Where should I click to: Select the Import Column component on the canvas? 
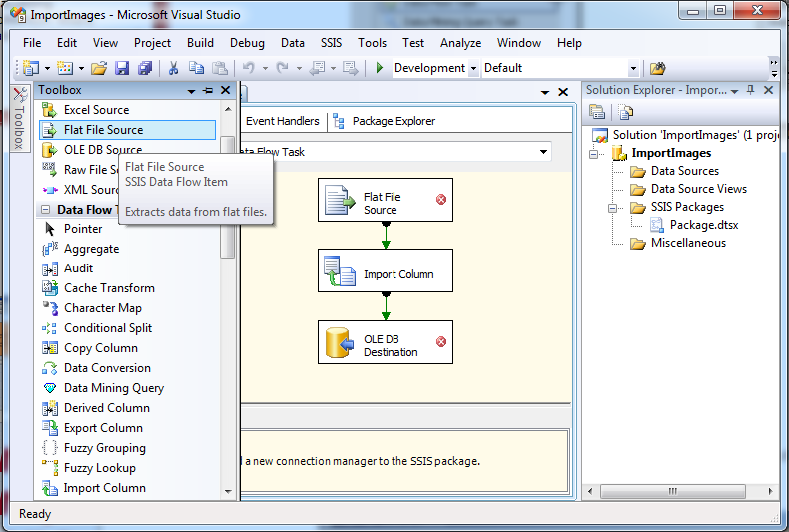pos(386,270)
